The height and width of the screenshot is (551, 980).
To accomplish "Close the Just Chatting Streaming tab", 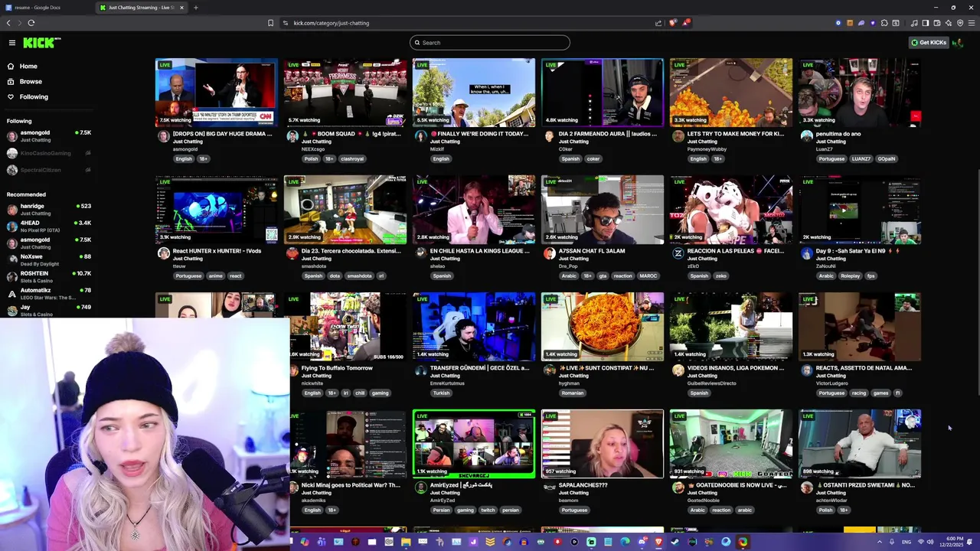I will tap(182, 8).
